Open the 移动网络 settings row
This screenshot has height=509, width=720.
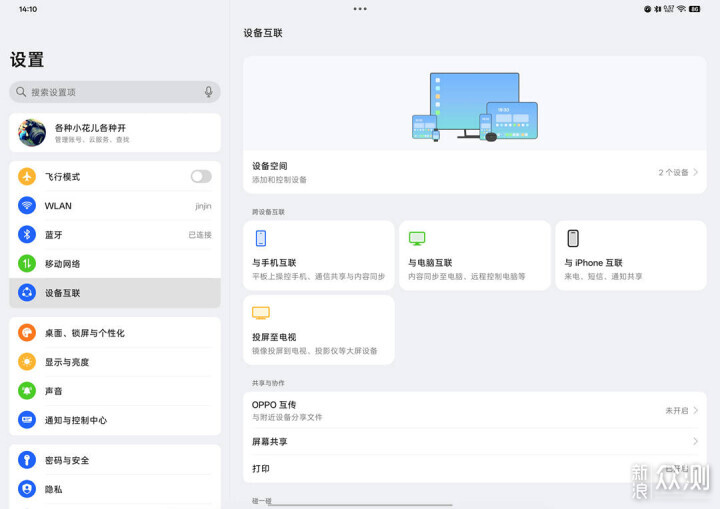(115, 263)
